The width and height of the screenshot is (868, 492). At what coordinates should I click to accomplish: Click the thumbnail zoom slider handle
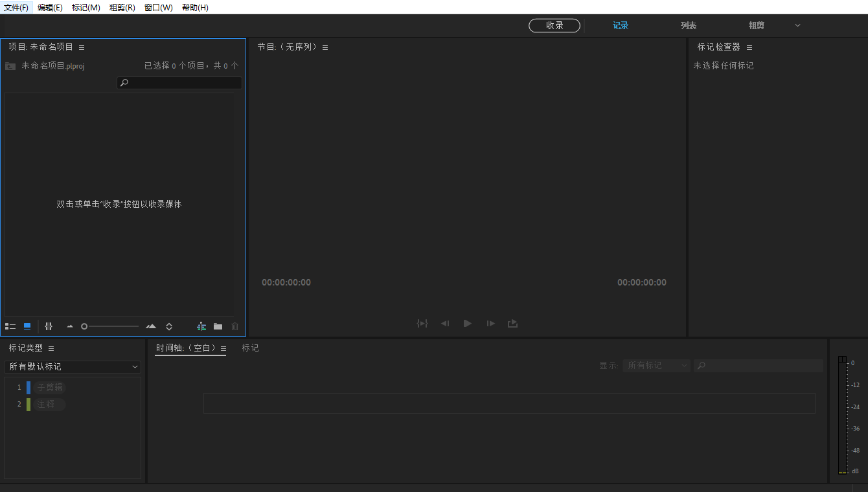coord(84,326)
